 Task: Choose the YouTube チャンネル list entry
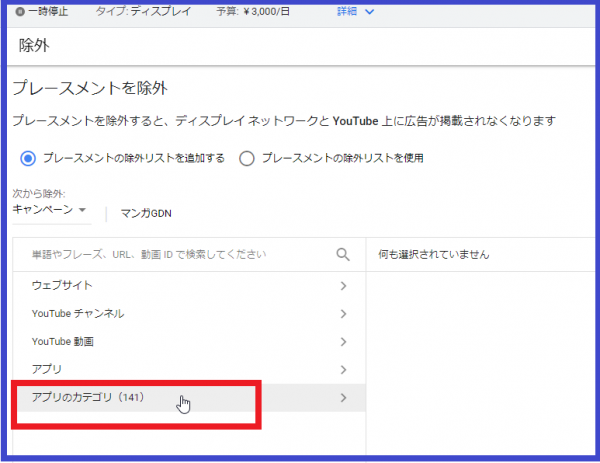[78, 314]
